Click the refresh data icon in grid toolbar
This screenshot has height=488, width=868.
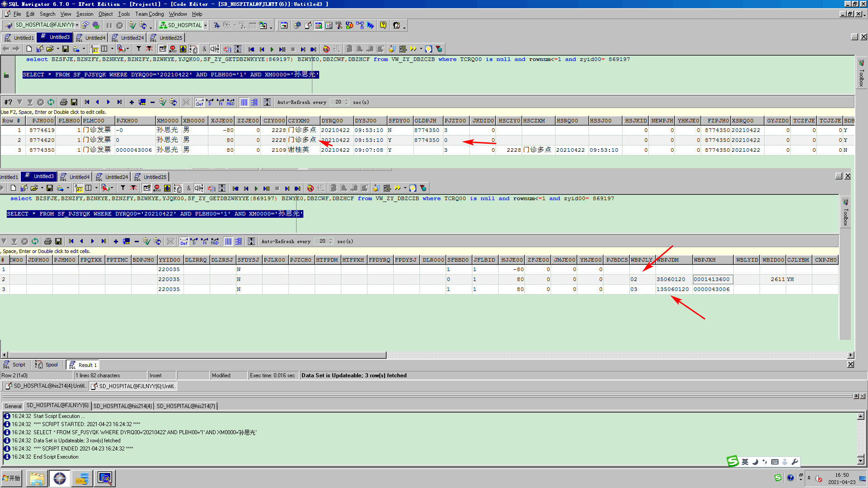(x=51, y=102)
